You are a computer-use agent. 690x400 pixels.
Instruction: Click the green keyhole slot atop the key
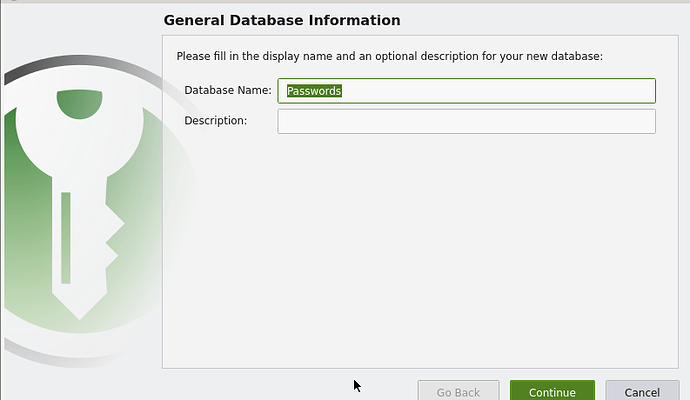[x=80, y=102]
